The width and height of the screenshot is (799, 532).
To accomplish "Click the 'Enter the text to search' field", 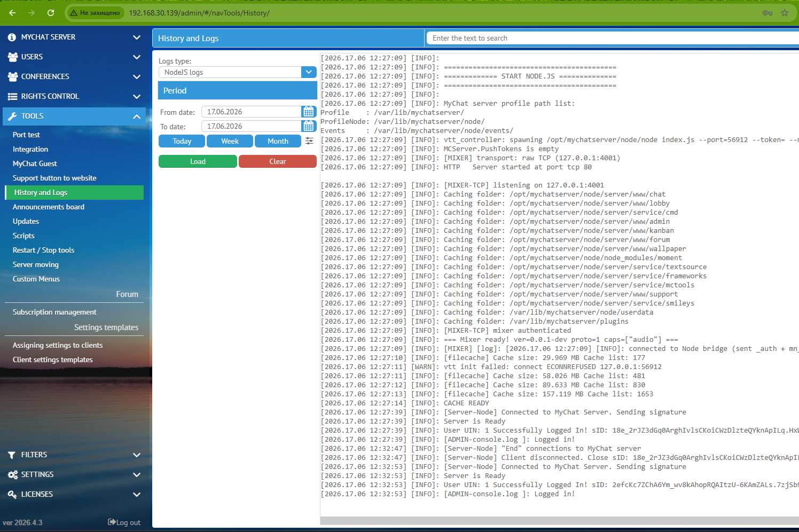I will [x=613, y=38].
